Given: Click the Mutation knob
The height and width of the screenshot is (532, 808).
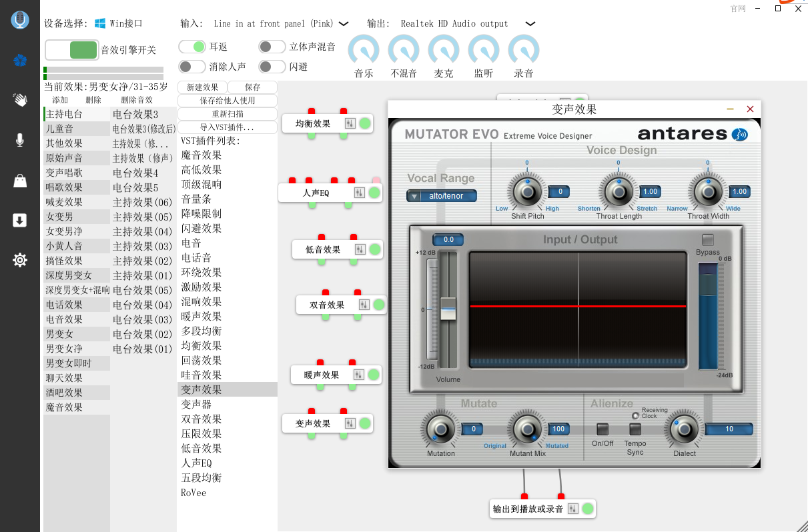Looking at the screenshot, I should click(x=440, y=429).
